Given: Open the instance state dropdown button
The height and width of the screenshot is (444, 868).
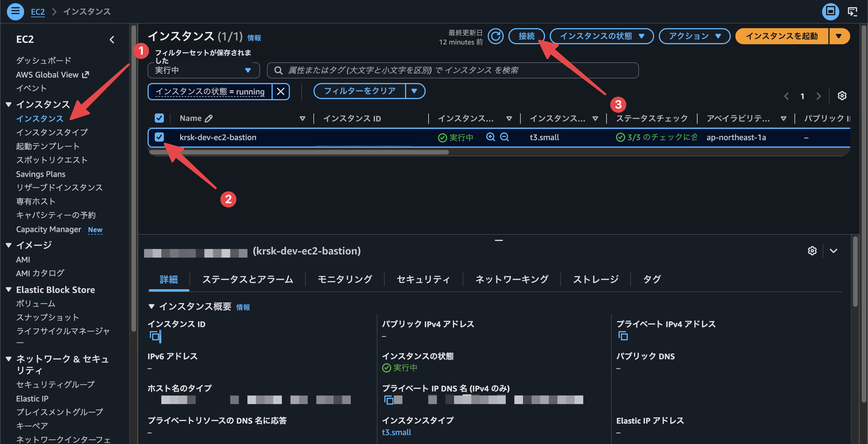Looking at the screenshot, I should click(601, 36).
